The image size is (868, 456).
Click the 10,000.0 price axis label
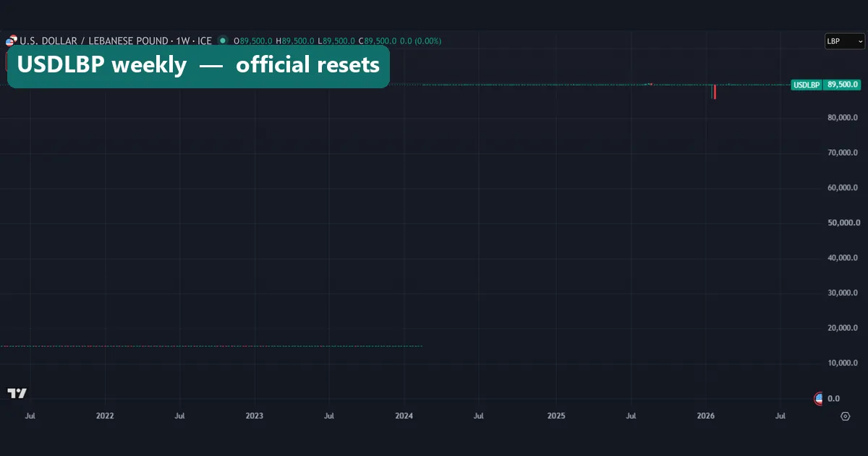coord(843,363)
